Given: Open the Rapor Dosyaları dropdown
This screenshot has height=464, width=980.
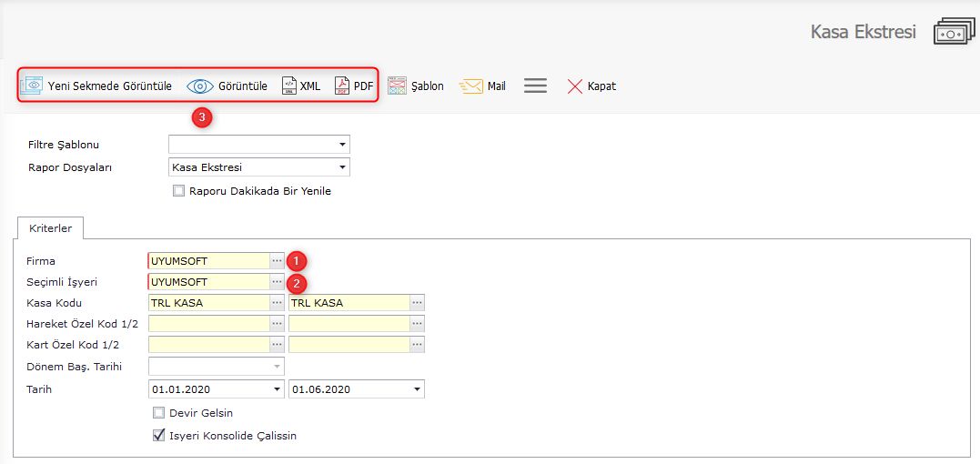Looking at the screenshot, I should tap(342, 167).
